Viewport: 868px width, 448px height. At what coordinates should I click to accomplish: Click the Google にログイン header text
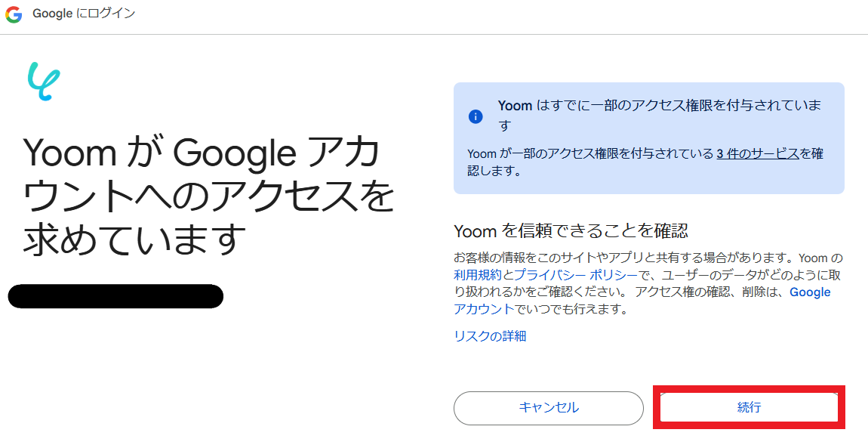point(84,14)
